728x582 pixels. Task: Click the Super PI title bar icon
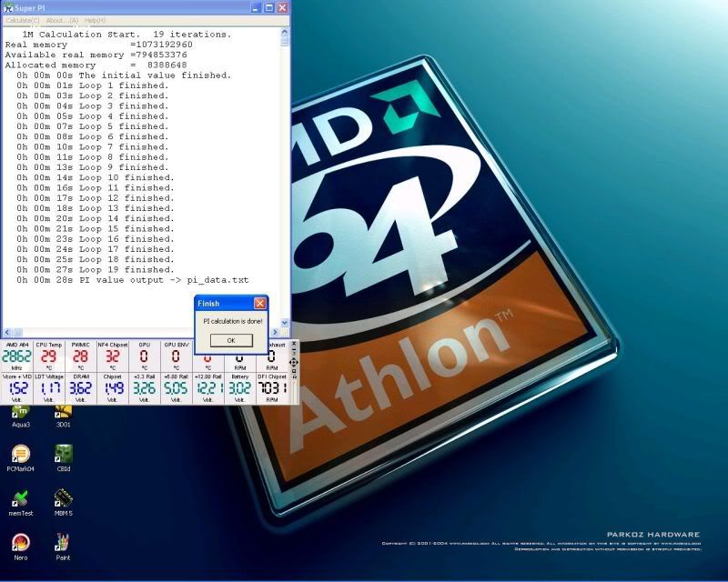8,8
